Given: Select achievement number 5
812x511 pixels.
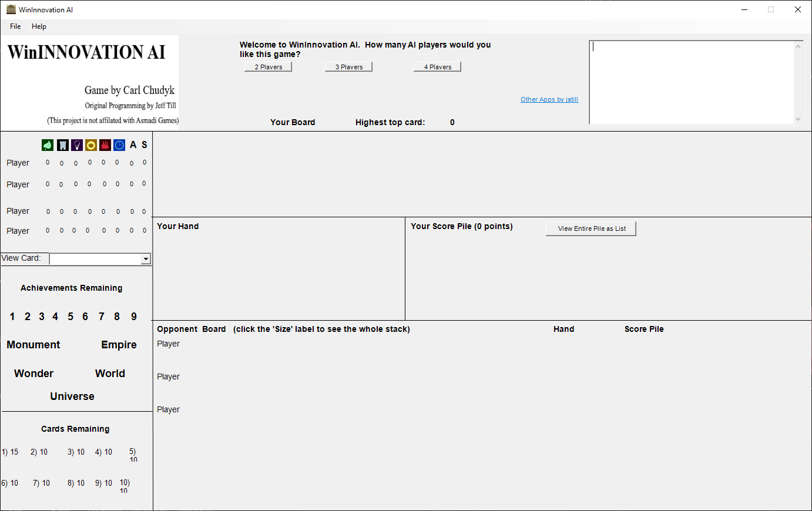Looking at the screenshot, I should point(71,317).
